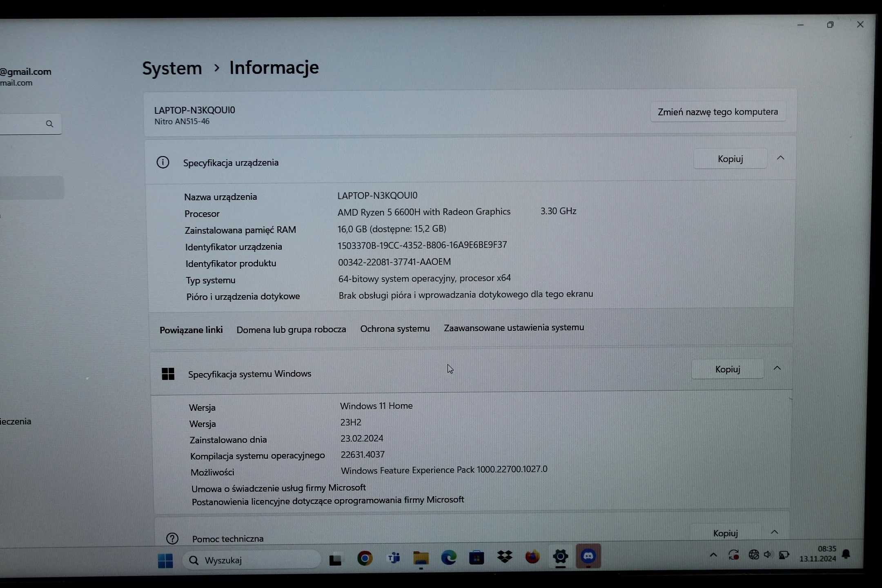Viewport: 882px width, 588px height.
Task: Select the product ID 00342-22081-37741-AAOEM
Action: pos(394,262)
